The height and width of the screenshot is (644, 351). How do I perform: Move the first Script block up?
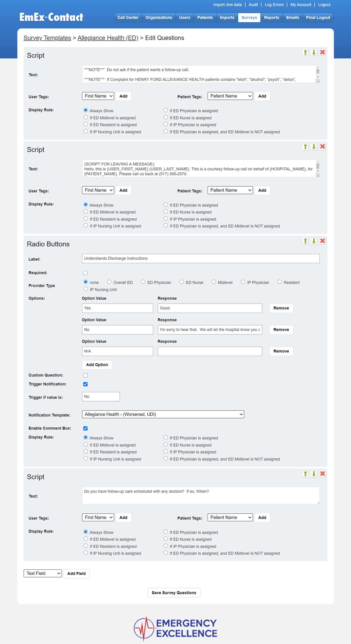pos(305,52)
